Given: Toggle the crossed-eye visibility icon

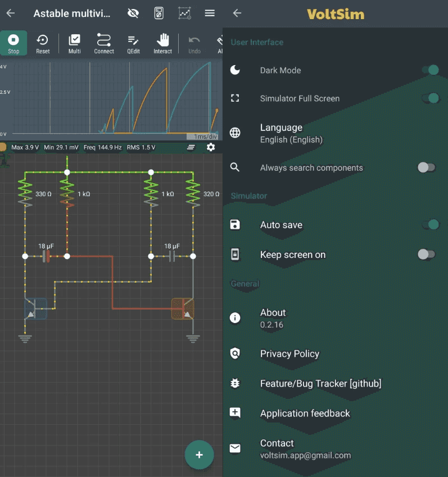Looking at the screenshot, I should pos(133,13).
